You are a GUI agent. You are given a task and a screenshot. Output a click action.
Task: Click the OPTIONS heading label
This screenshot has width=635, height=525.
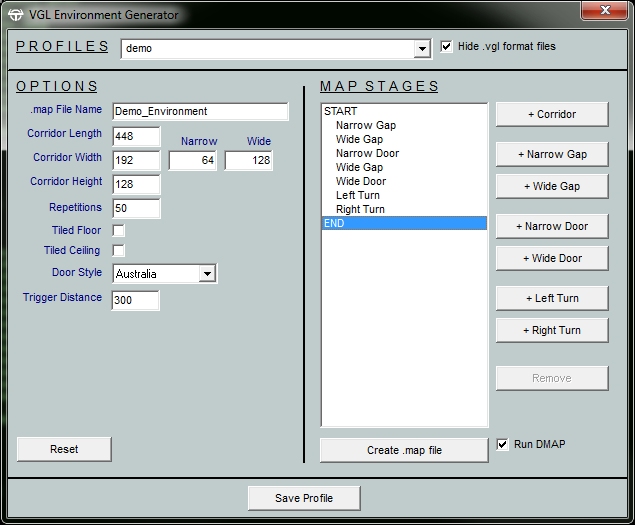57,86
